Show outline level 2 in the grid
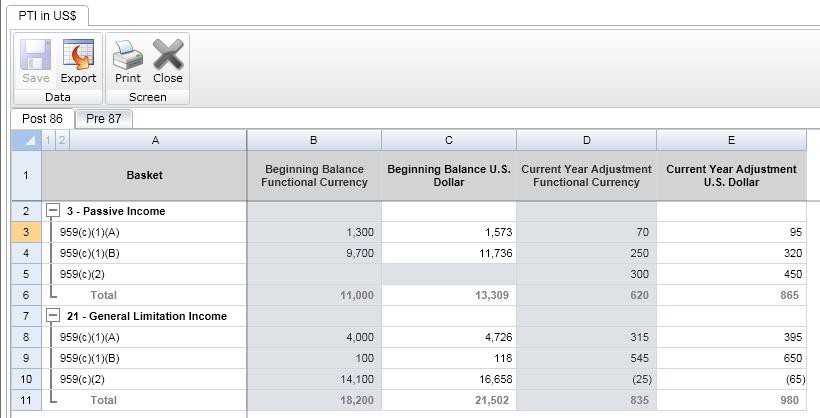 [61, 140]
